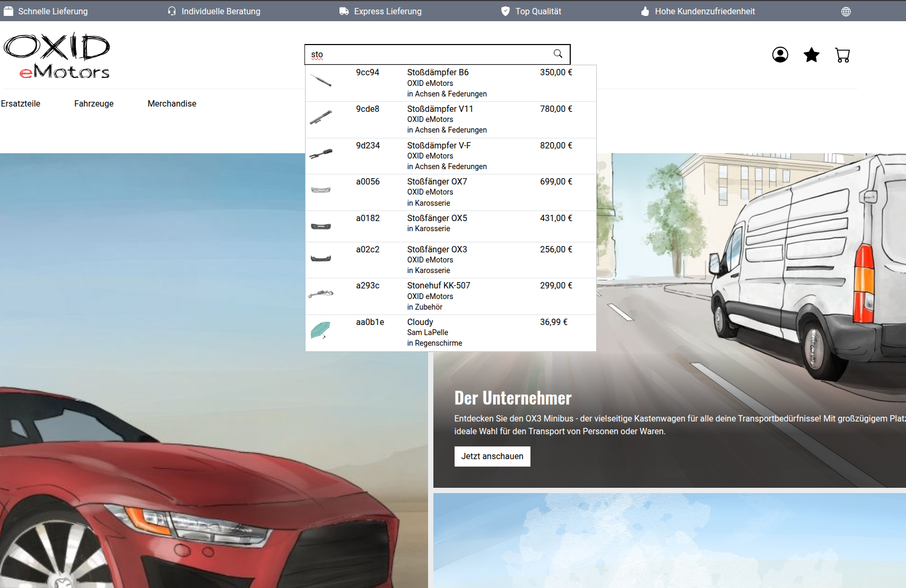The height and width of the screenshot is (588, 906).
Task: Select the Cloudy umbrella suggestion
Action: [451, 333]
